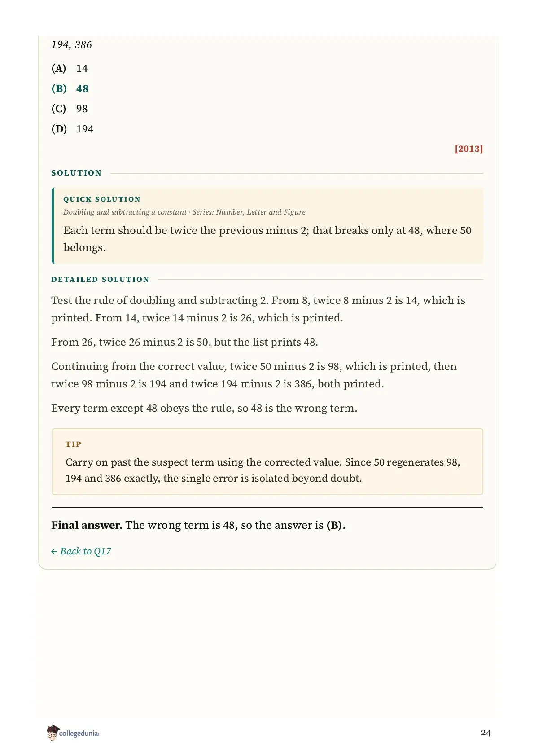This screenshot has width=534, height=756.
Task: Click the DETAILED SOLUTION heading
Action: coord(100,279)
